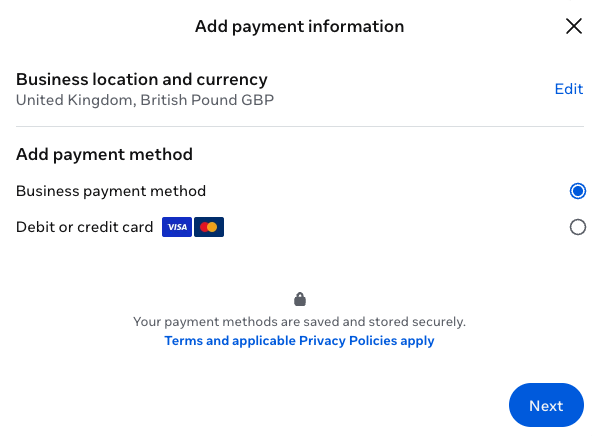Click the padlock security icon

pyautogui.click(x=300, y=299)
